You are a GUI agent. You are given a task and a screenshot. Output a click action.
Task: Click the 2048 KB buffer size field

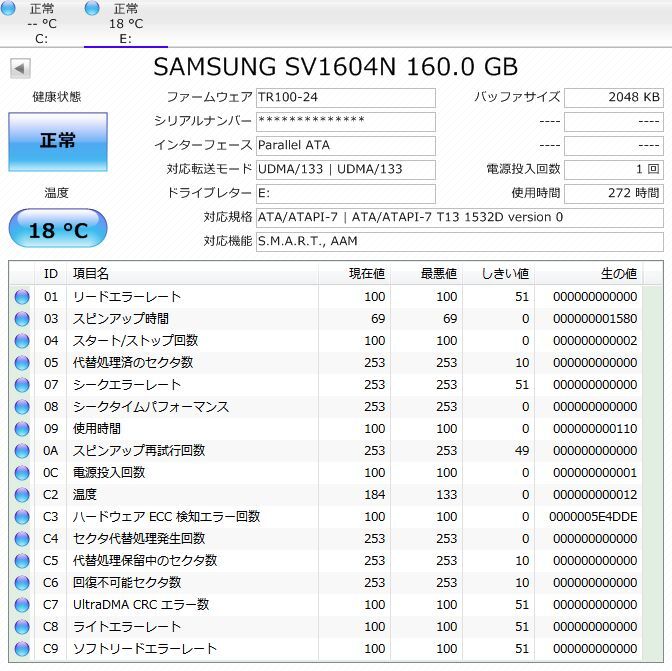tap(614, 98)
